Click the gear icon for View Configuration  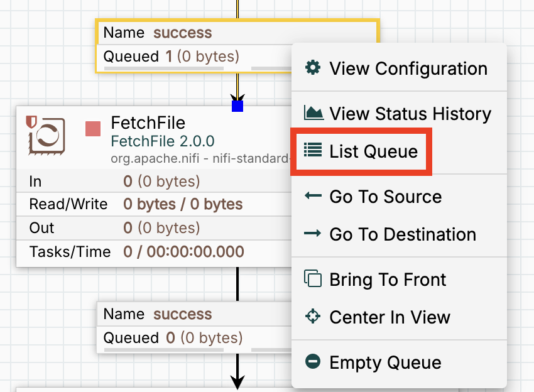click(312, 68)
